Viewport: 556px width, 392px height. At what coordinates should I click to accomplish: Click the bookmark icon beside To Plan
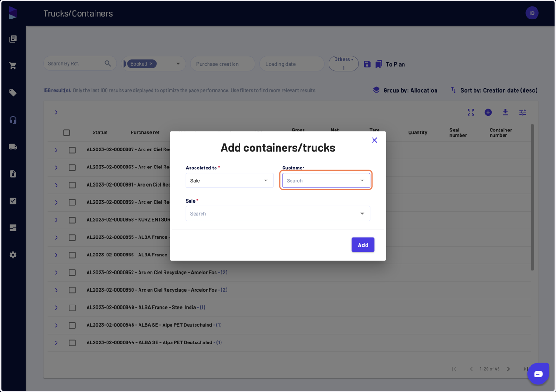point(379,64)
